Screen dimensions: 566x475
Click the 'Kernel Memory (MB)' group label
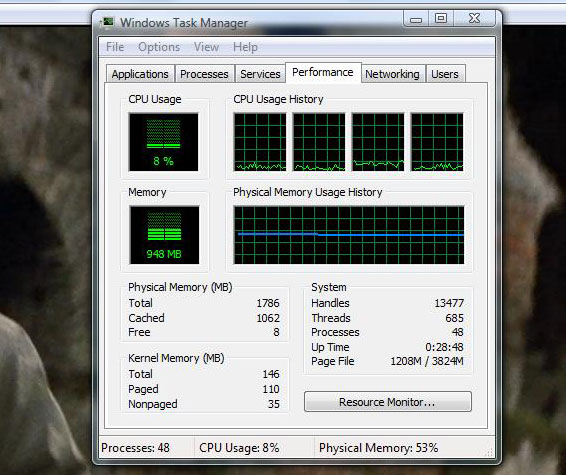pyautogui.click(x=176, y=358)
